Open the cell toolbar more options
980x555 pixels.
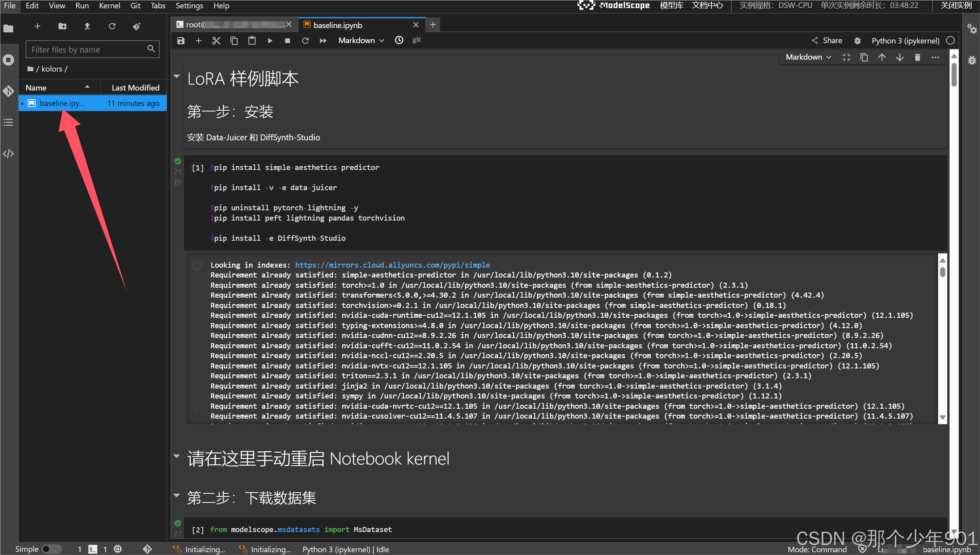[935, 57]
